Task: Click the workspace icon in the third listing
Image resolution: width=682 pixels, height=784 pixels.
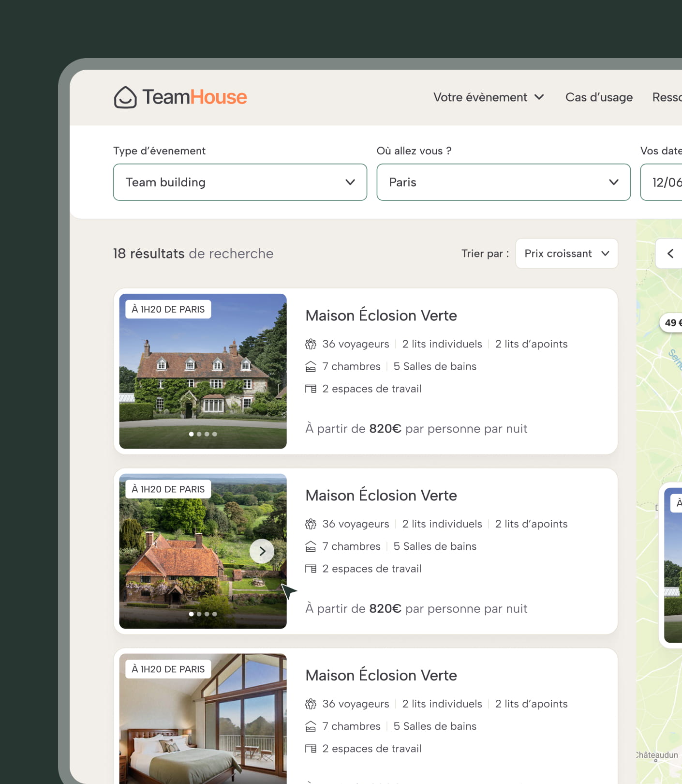Action: 311,749
